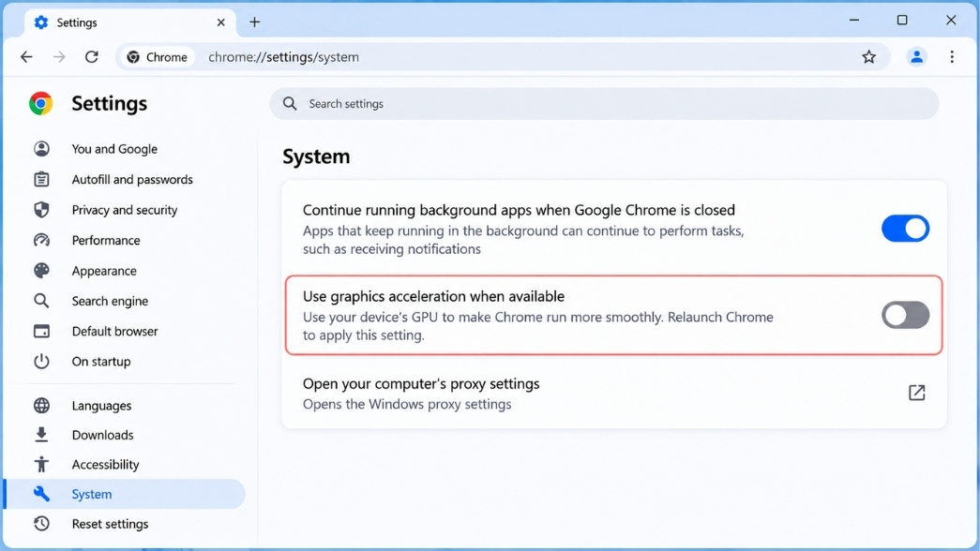Click 'Open your computer's proxy settings' text
This screenshot has width=980, height=551.
[x=421, y=383]
